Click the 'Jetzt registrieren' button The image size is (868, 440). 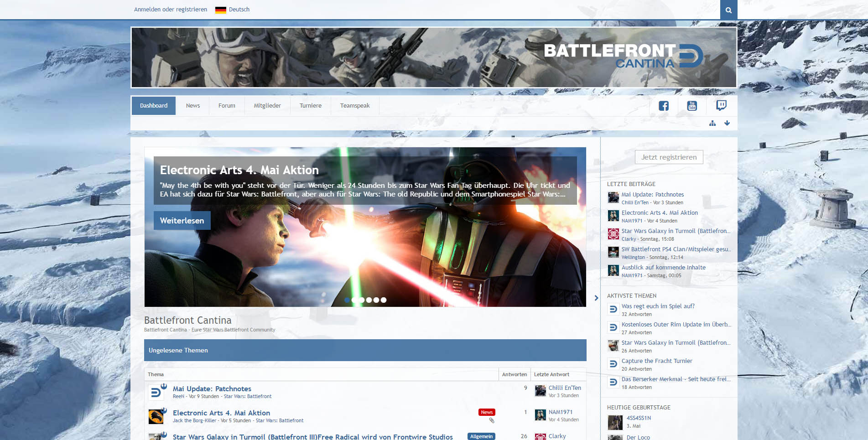tap(669, 157)
